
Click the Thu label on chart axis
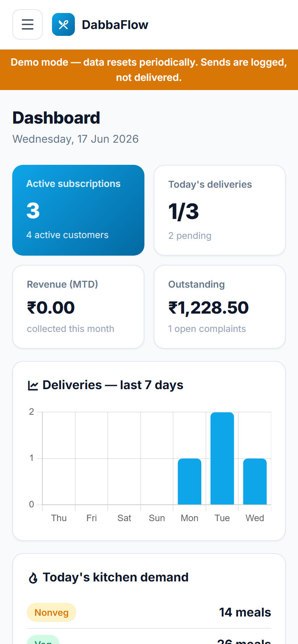click(59, 518)
